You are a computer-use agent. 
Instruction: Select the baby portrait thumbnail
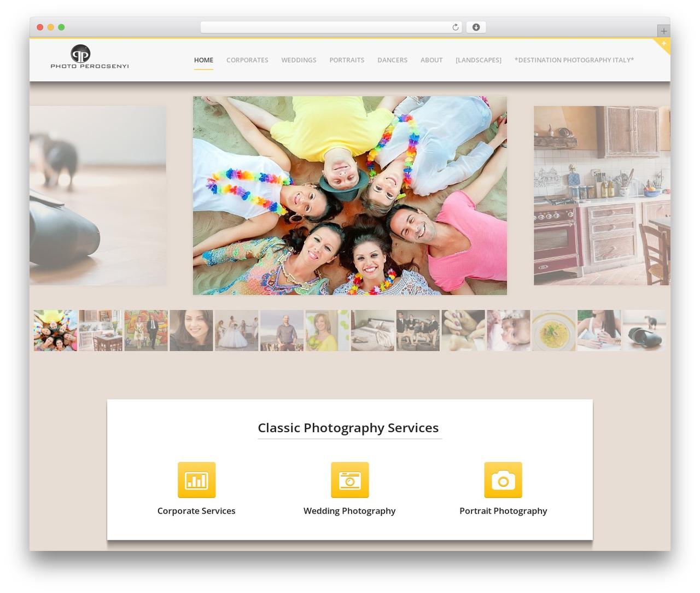[509, 330]
